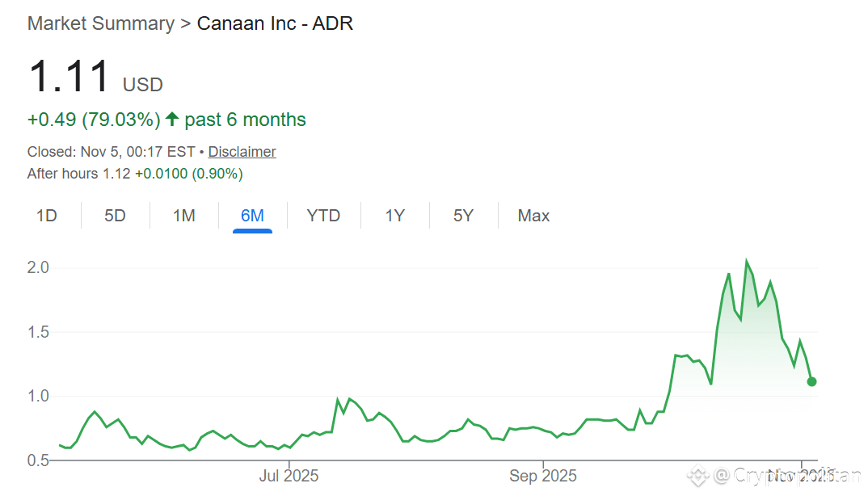The image size is (868, 496).
Task: Switch to the YTD view
Action: (323, 215)
